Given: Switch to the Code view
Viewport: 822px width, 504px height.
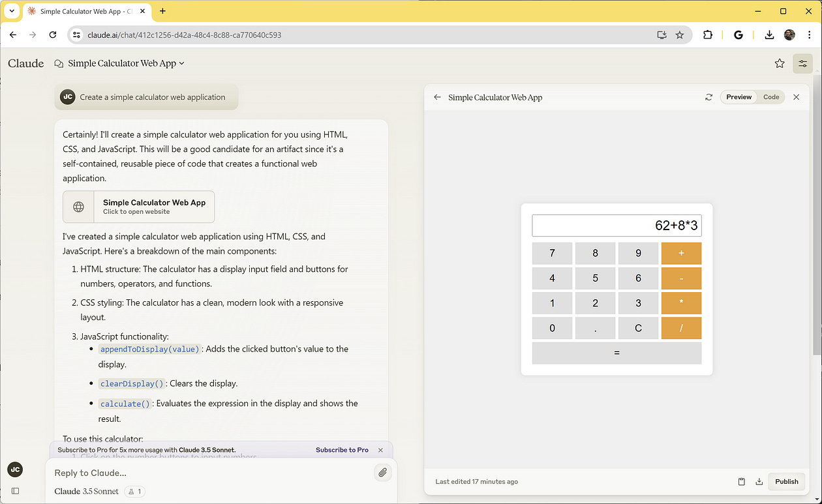Looking at the screenshot, I should (771, 96).
